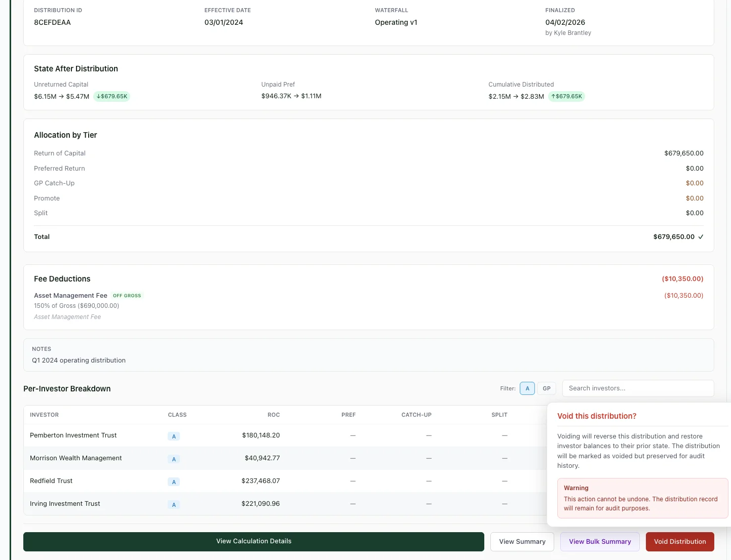Enable the A class investor filter
Screen dimensions: 731x560
(x=527, y=388)
